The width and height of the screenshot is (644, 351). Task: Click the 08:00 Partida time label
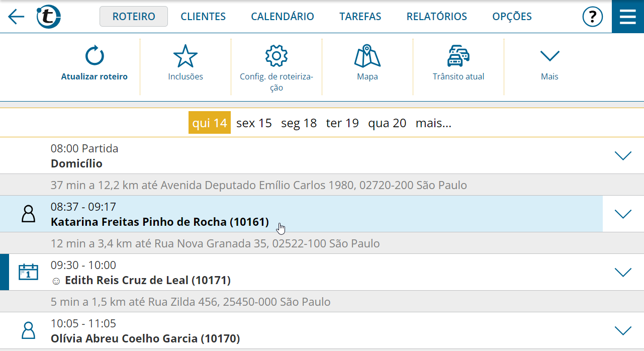(84, 148)
